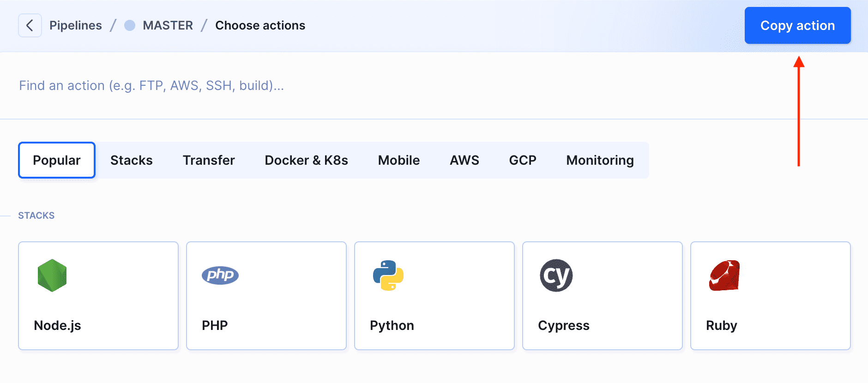Go to the MASTER pipeline breadcrumb
The width and height of the screenshot is (868, 383).
168,25
